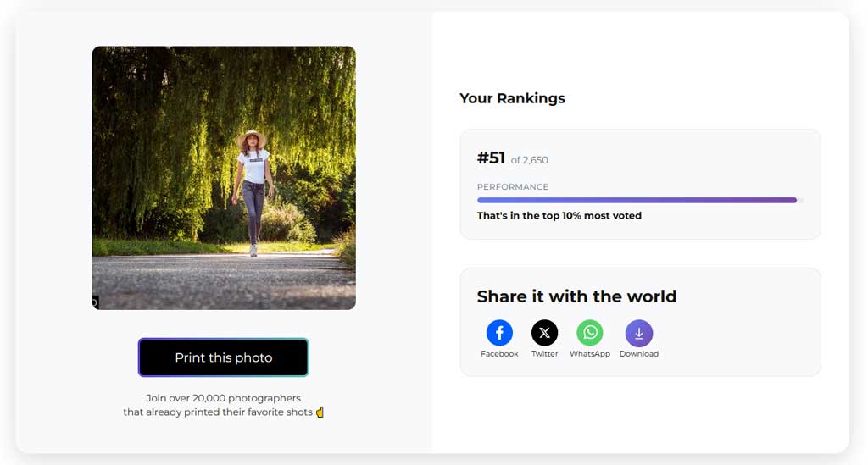The height and width of the screenshot is (465, 868).
Task: Click the Download text label
Action: [638, 354]
